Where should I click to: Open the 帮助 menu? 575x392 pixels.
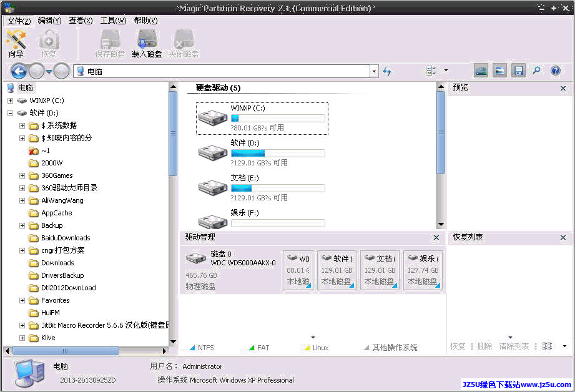point(145,21)
